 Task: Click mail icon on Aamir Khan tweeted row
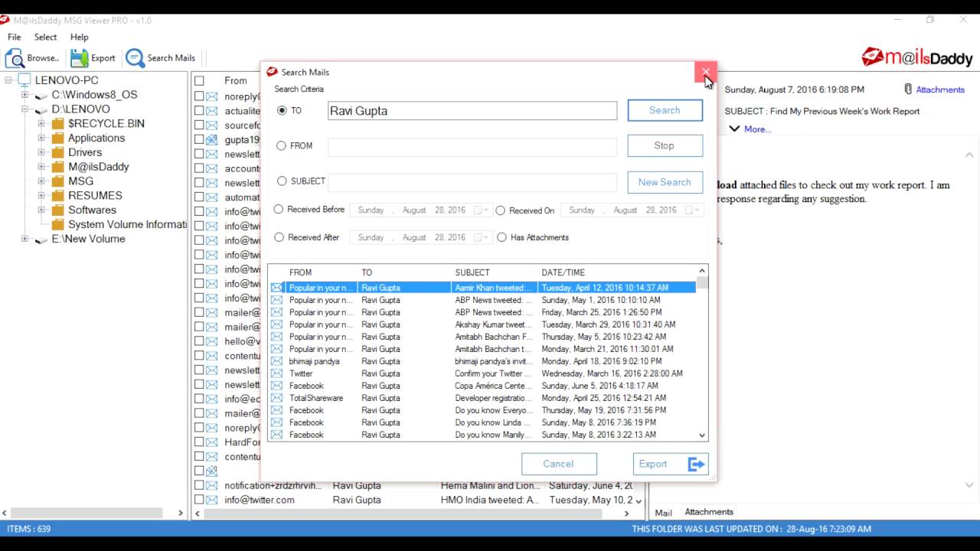[276, 288]
